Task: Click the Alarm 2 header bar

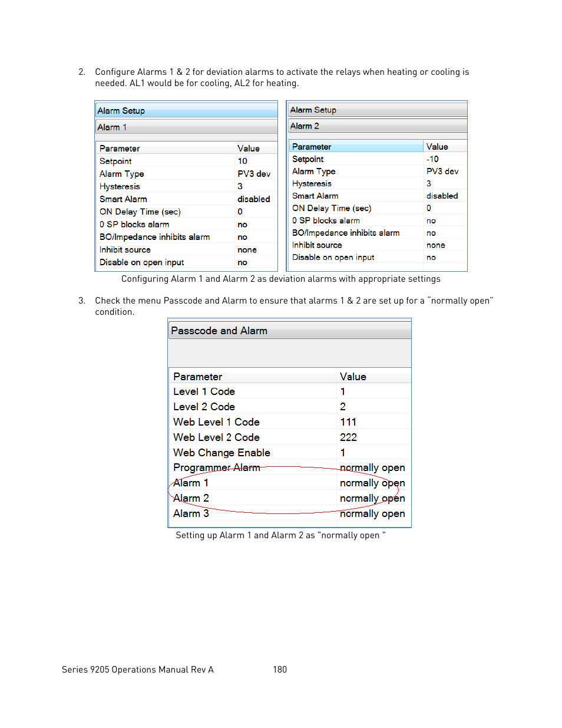Action: [378, 126]
